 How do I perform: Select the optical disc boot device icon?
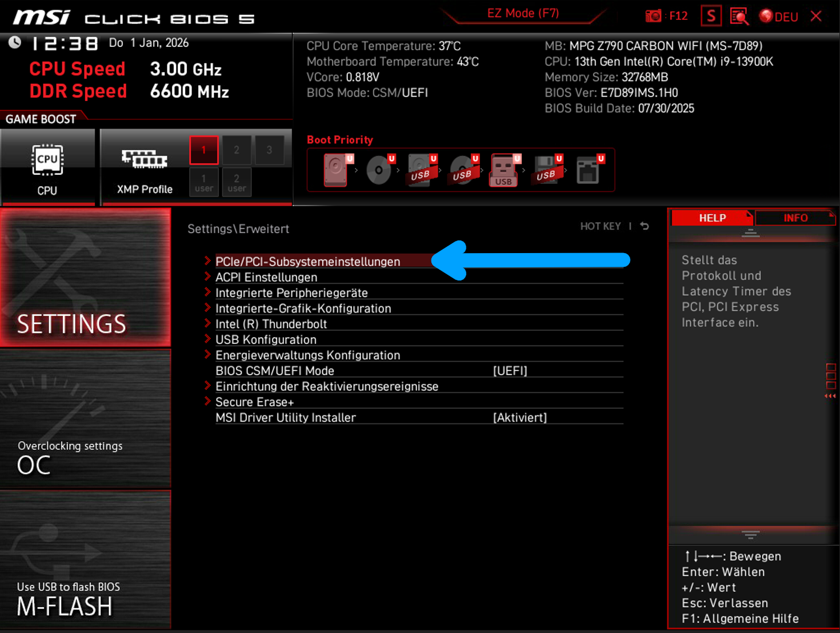[x=379, y=170]
